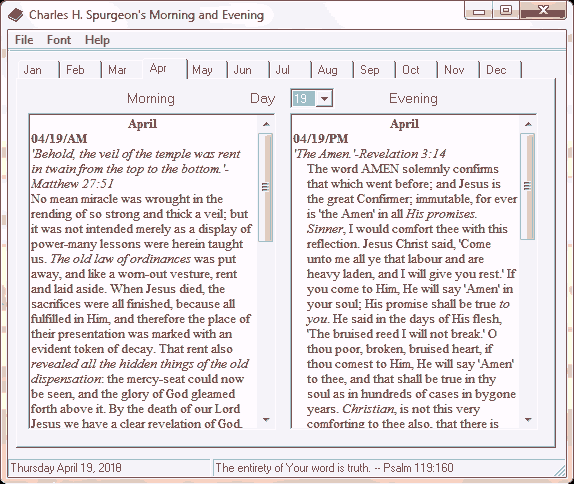574x484 pixels.
Task: Minimize the Morning and Evening window
Action: pos(479,11)
